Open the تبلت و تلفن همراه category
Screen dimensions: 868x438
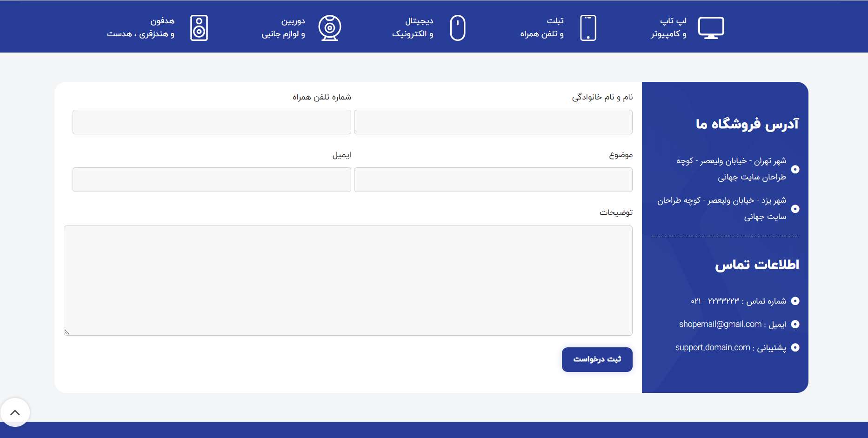point(542,27)
